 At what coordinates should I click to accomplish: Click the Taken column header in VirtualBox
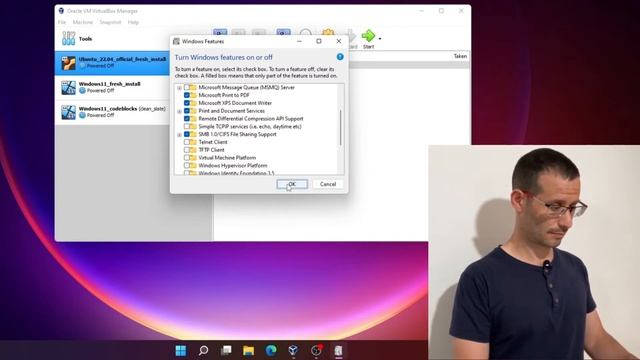click(460, 56)
